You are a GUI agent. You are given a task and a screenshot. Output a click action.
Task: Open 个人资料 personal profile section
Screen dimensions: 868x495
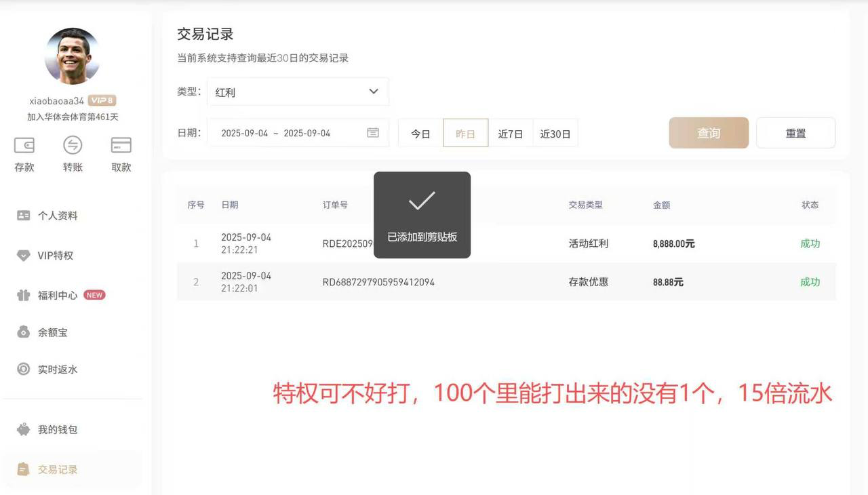59,215
